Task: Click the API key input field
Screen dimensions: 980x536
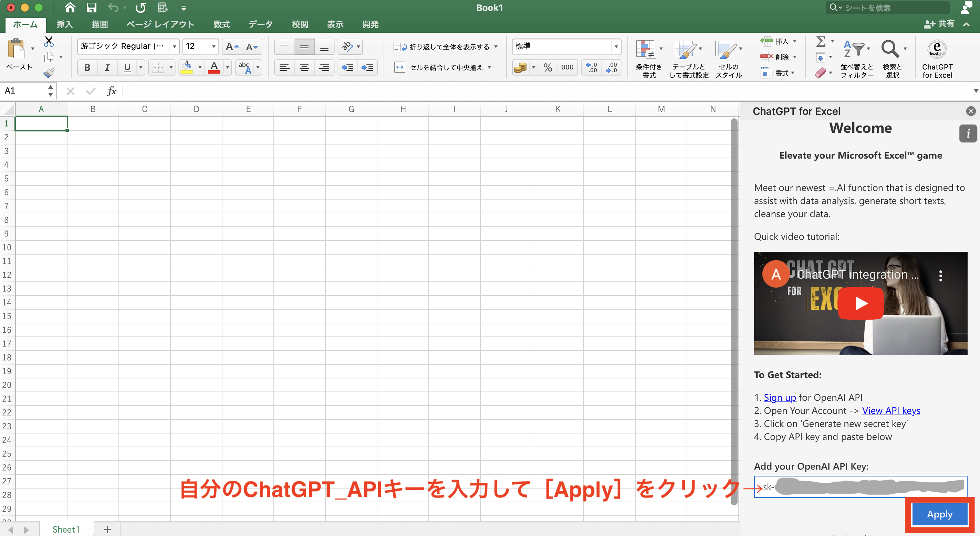Action: 861,487
